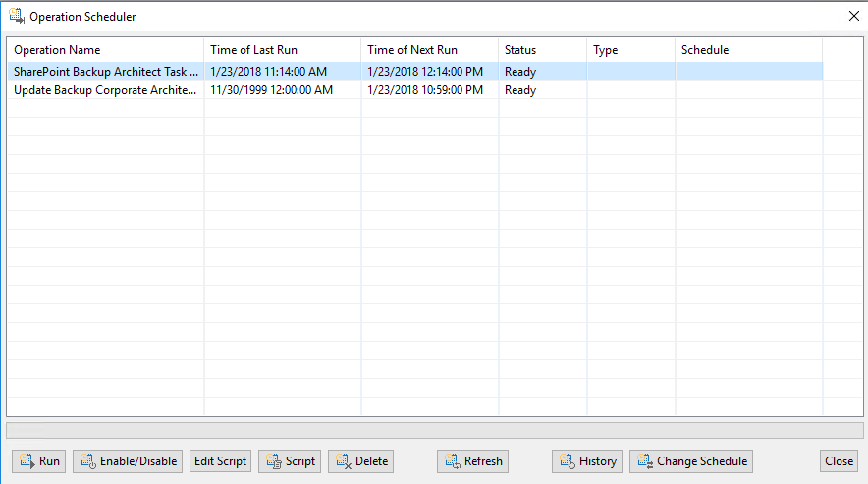The height and width of the screenshot is (484, 868).
Task: Refresh the operation list
Action: click(x=472, y=461)
